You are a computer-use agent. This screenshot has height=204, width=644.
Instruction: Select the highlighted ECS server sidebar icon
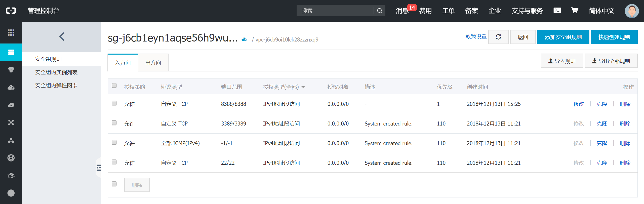coord(11,52)
